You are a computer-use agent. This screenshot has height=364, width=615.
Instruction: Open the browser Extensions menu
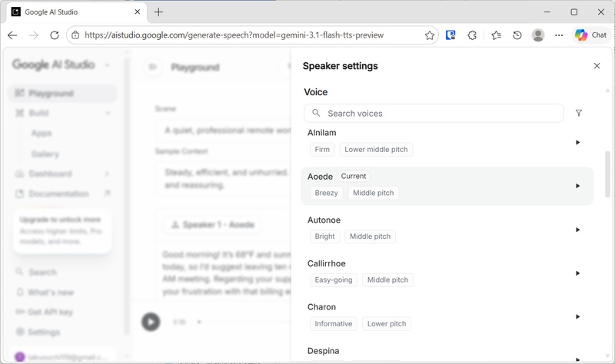click(x=472, y=35)
